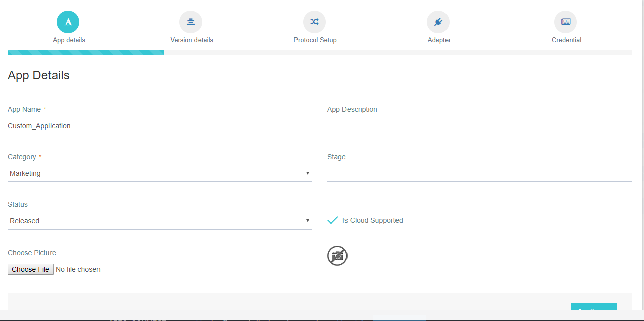Click the App details circular "A" step icon
Image resolution: width=644 pixels, height=321 pixels.
point(68,22)
